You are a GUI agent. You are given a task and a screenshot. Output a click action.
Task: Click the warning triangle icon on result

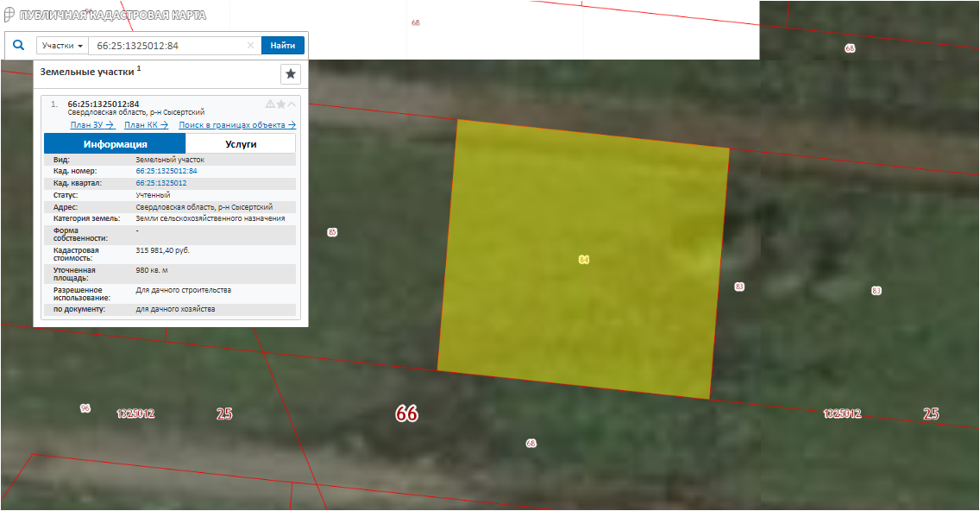pyautogui.click(x=270, y=104)
